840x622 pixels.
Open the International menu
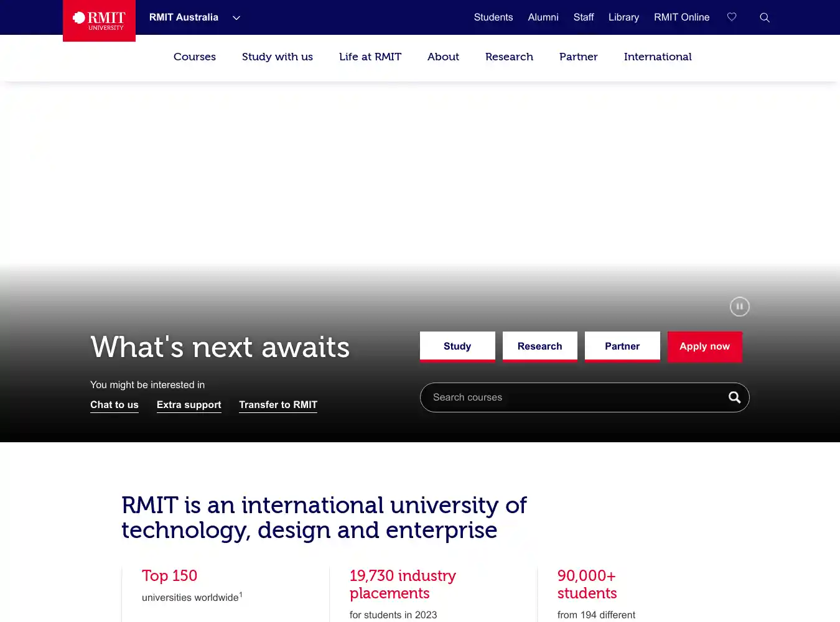658,57
